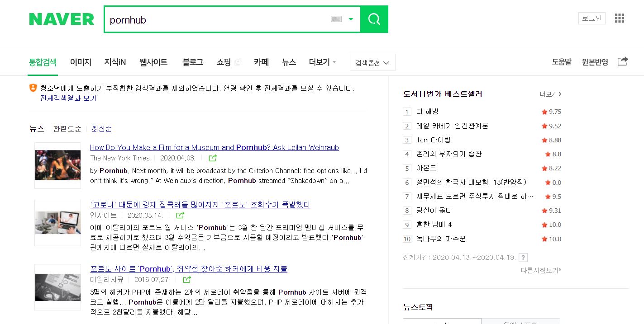
Task: Open the on-screen keyboard icon in search box
Action: (x=336, y=19)
